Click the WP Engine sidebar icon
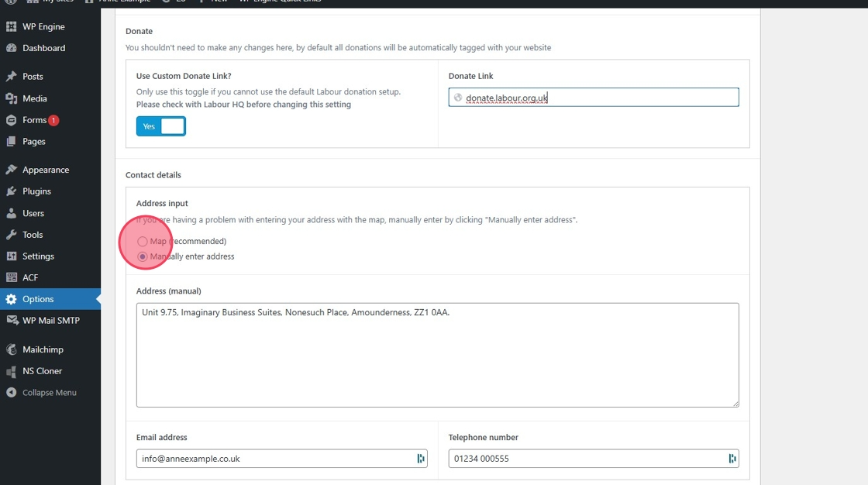This screenshot has height=485, width=868. 11,27
